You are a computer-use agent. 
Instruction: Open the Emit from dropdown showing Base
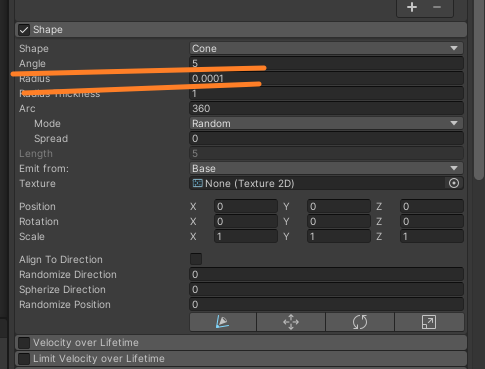326,168
